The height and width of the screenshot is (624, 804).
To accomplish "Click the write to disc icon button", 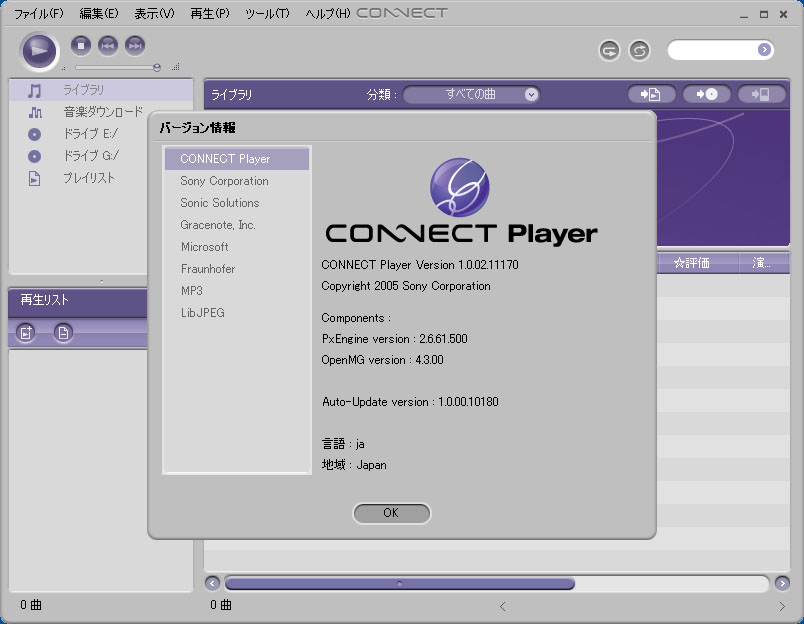I will pyautogui.click(x=707, y=94).
